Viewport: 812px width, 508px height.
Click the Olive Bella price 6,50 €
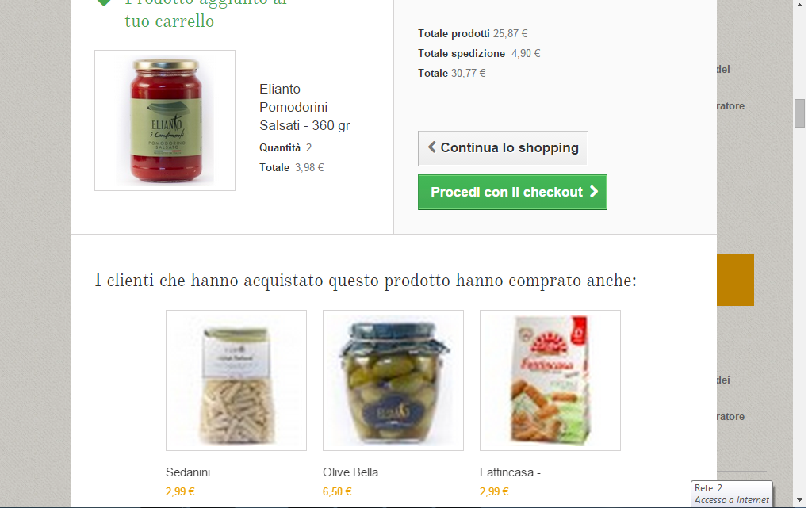(337, 491)
